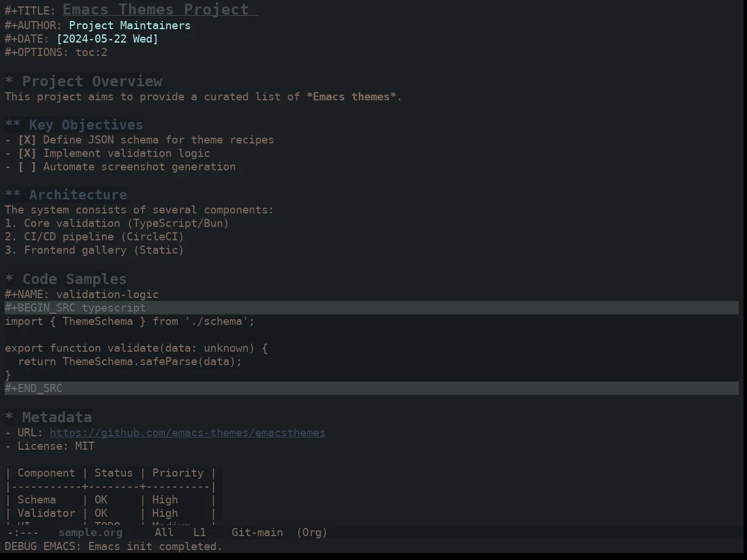Image resolution: width=747 pixels, height=560 pixels.
Task: Click the 'All' position indicator in mode line
Action: (x=164, y=533)
